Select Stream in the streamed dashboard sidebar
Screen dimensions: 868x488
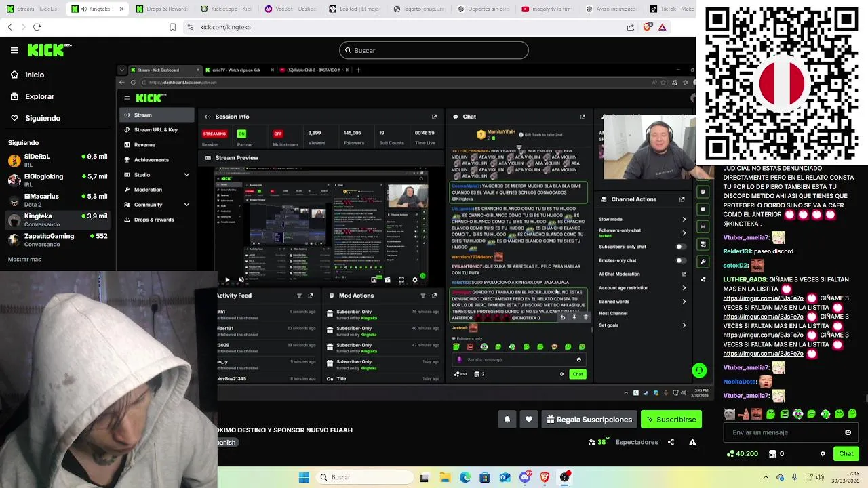point(157,115)
